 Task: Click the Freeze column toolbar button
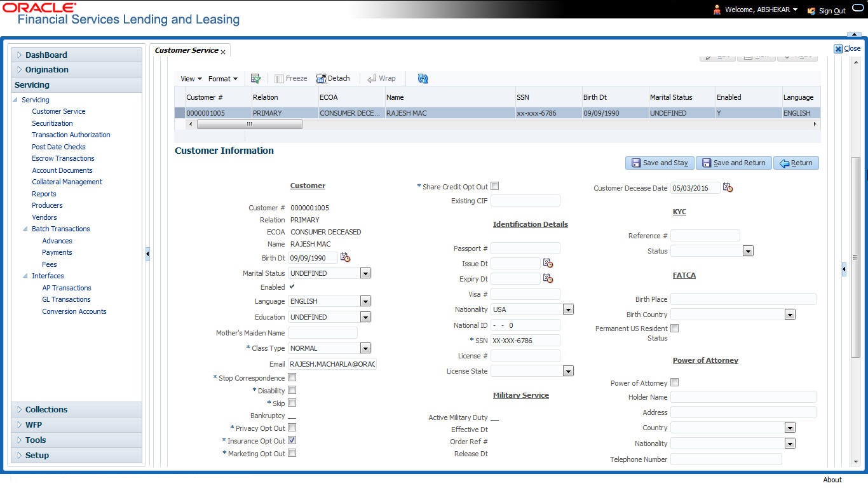pos(291,78)
